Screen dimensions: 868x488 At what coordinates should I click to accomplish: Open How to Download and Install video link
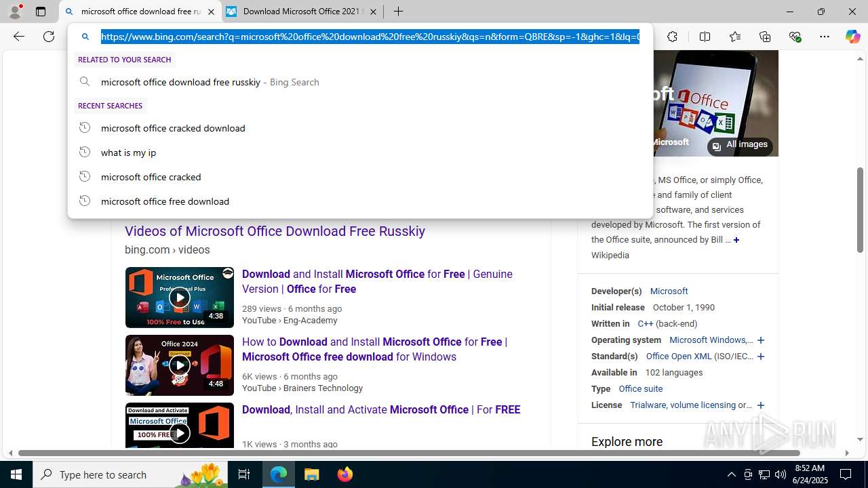[374, 349]
